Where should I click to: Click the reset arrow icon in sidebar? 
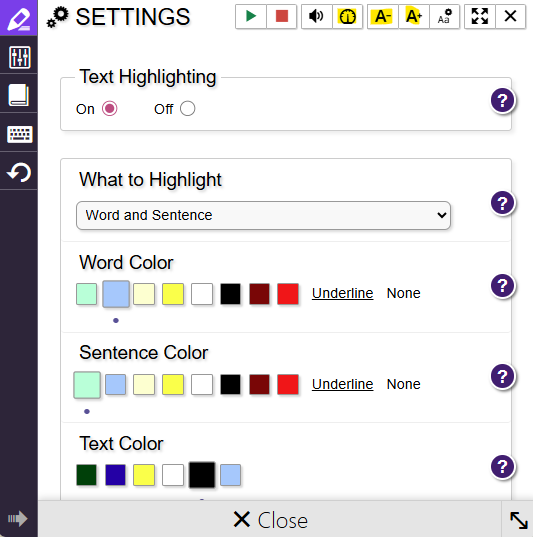[x=19, y=172]
